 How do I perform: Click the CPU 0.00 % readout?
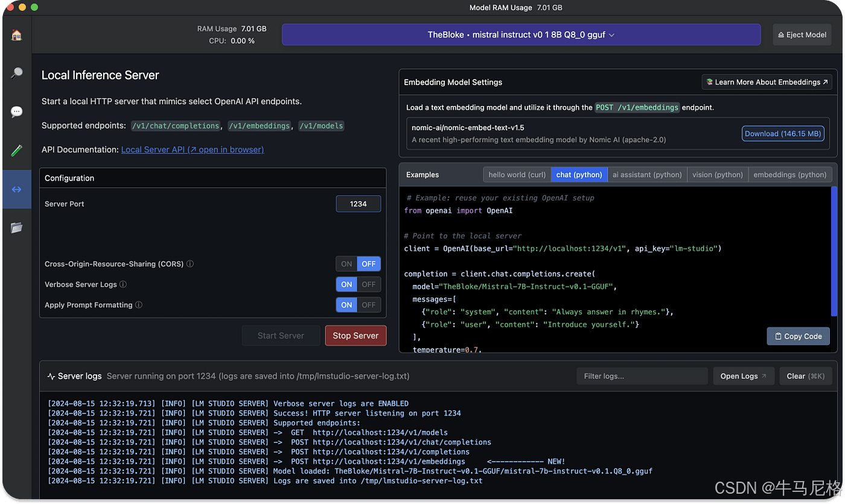coord(232,41)
